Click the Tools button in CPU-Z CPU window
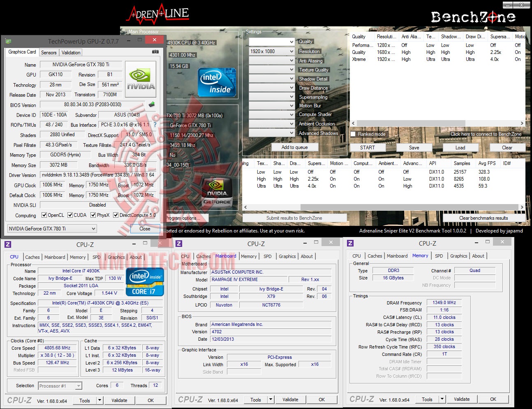532x409 pixels. [x=85, y=400]
